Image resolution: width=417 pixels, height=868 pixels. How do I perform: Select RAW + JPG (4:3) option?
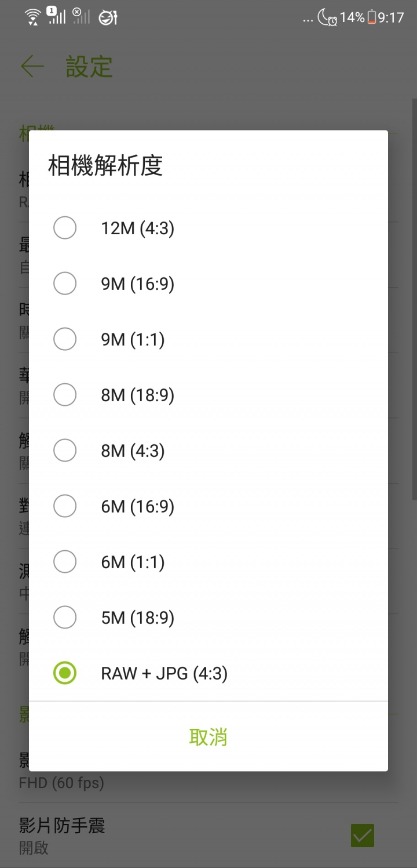click(x=209, y=673)
